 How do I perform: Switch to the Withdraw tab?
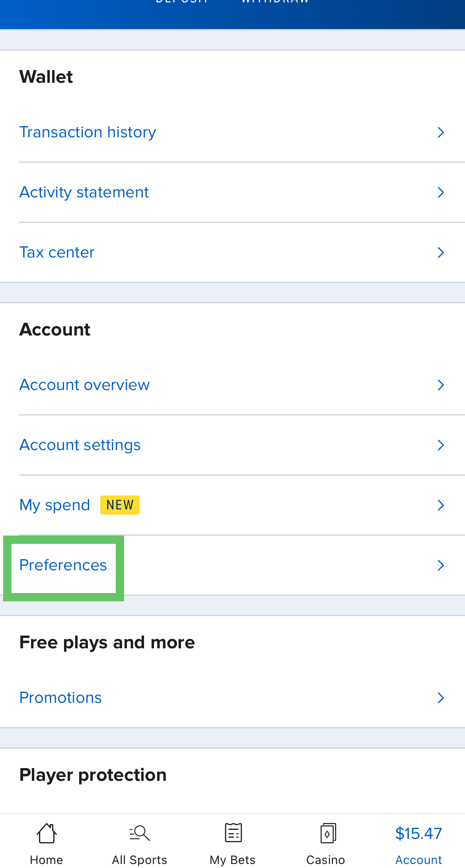coord(274,3)
